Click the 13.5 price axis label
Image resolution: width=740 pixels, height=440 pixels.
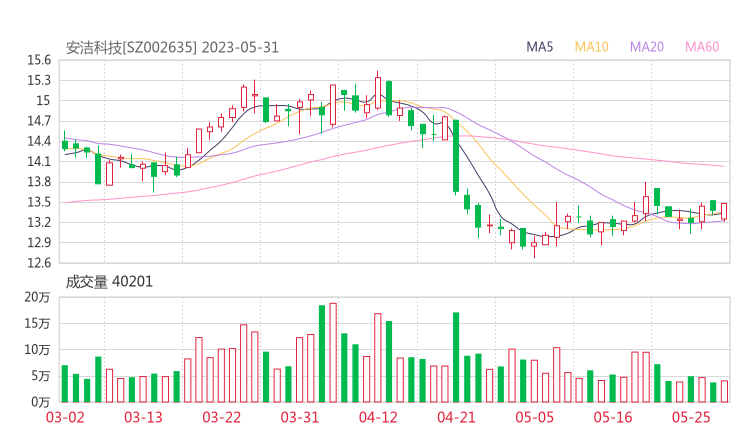point(39,202)
